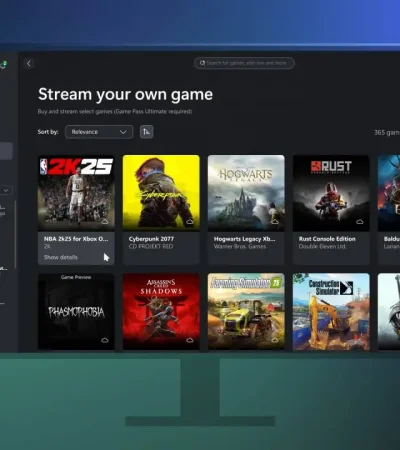Open the Relevance sort dropdown
The image size is (400, 450).
tap(99, 132)
